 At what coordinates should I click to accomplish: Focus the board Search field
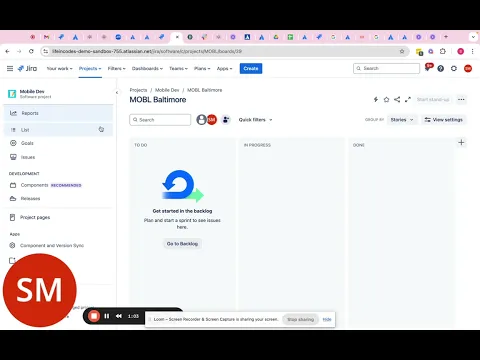pos(160,120)
